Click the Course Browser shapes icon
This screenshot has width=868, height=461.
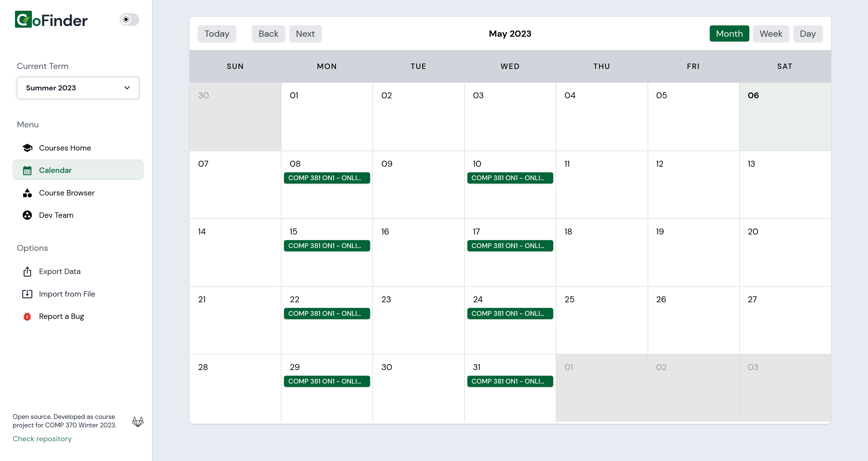click(x=27, y=193)
